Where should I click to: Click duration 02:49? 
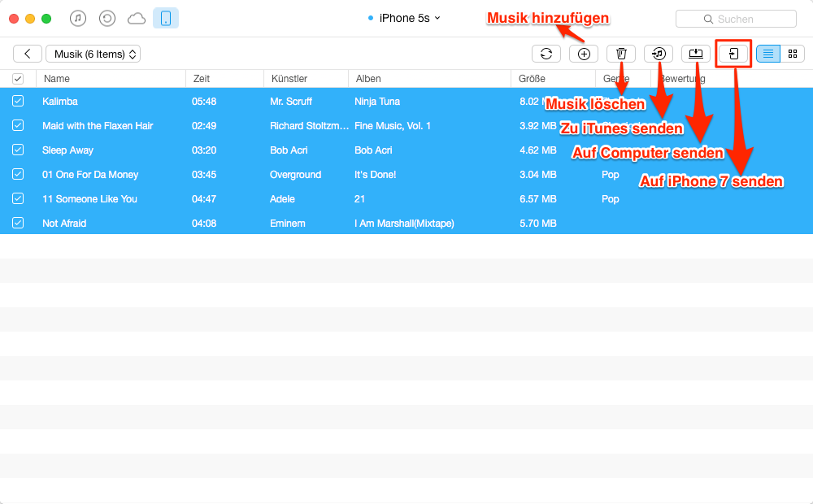pyautogui.click(x=204, y=126)
